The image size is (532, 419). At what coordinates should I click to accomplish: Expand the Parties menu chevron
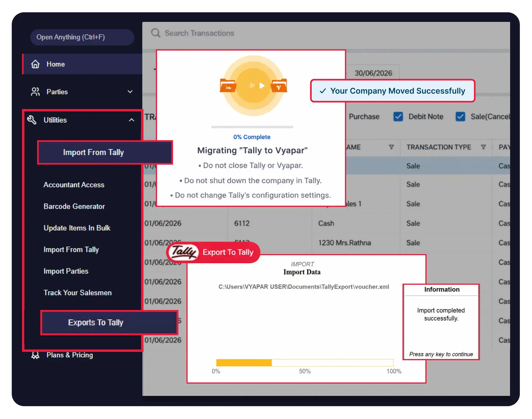(x=130, y=92)
